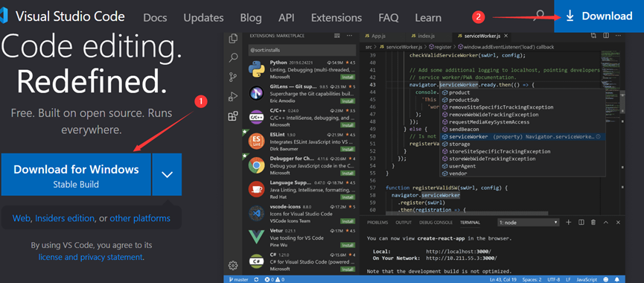Open the Explorer icon in the activity bar
644x283 pixels.
(233, 39)
